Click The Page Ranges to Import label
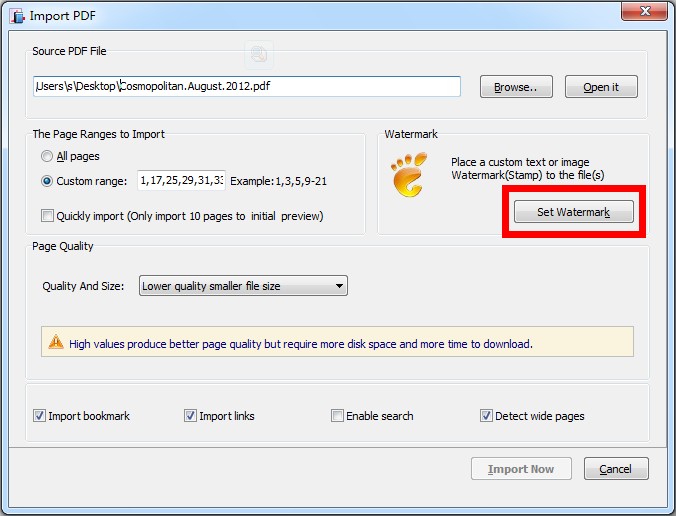676x516 pixels. (99, 134)
